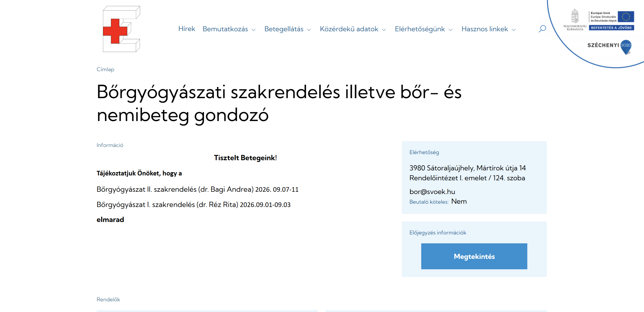This screenshot has width=644, height=312.
Task: Click the Elérhetőség panel label
Action: pos(424,152)
